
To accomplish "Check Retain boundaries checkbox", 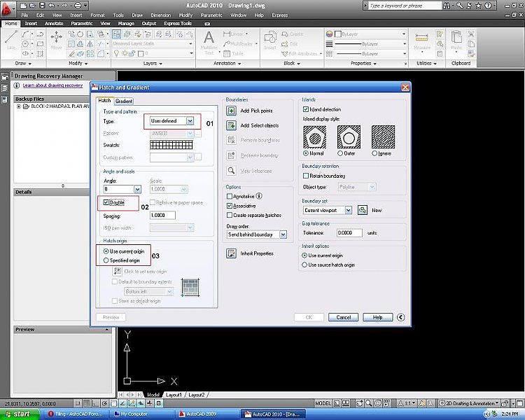I will 306,176.
